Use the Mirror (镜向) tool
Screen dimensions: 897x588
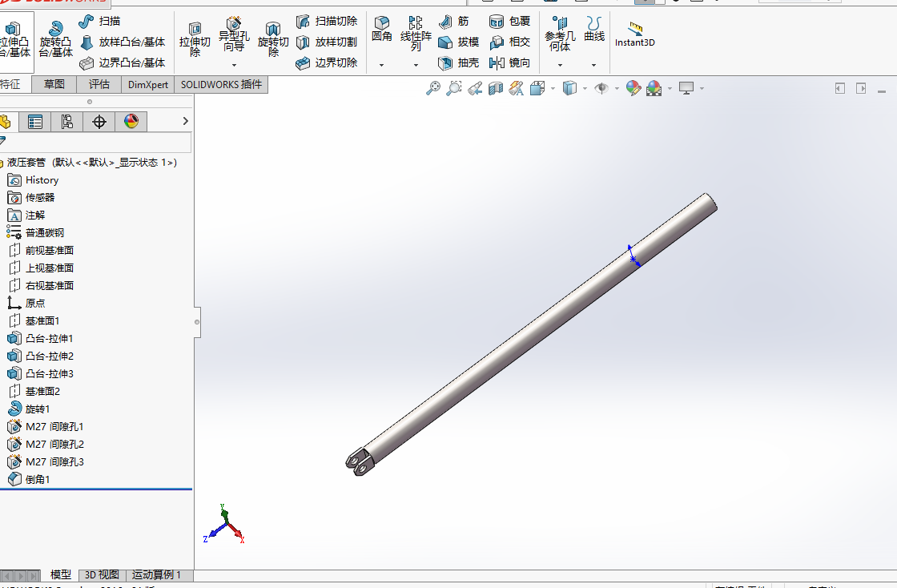click(x=509, y=62)
